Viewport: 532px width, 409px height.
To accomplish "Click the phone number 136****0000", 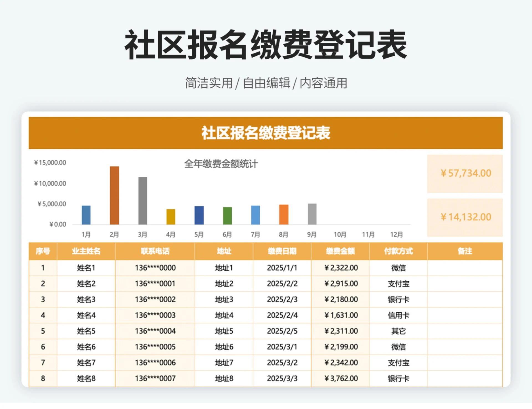I will (155, 267).
